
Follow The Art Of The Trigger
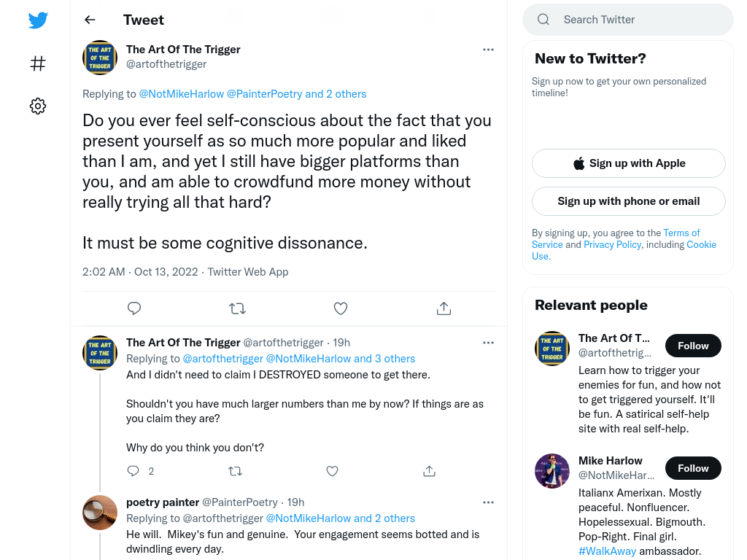[x=693, y=346]
